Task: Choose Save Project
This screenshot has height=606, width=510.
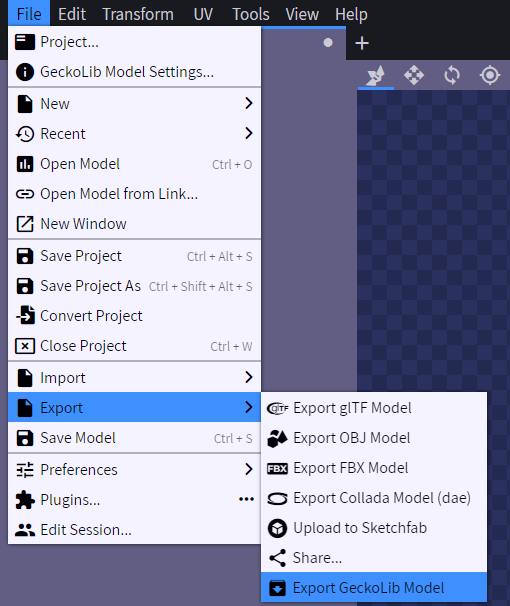Action: [x=134, y=256]
